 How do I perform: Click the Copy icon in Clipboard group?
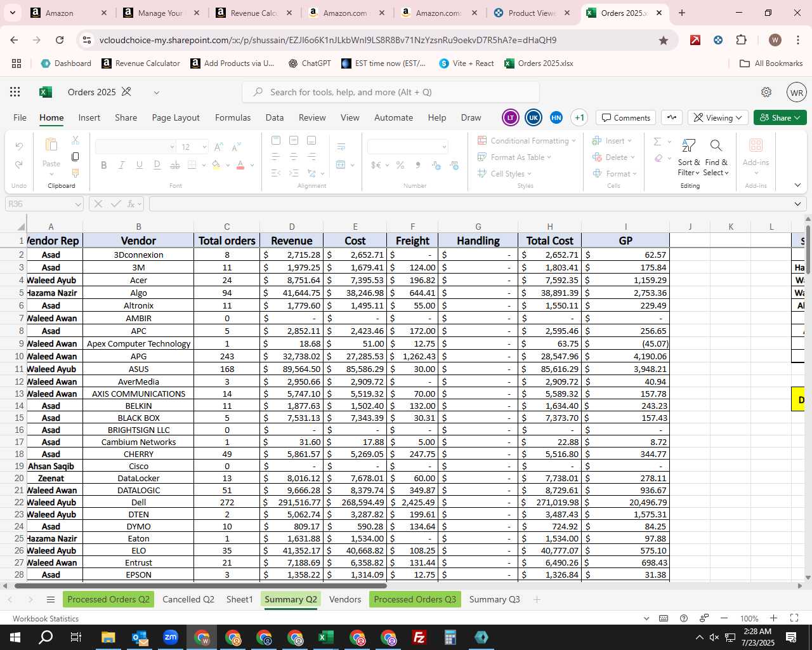[75, 156]
